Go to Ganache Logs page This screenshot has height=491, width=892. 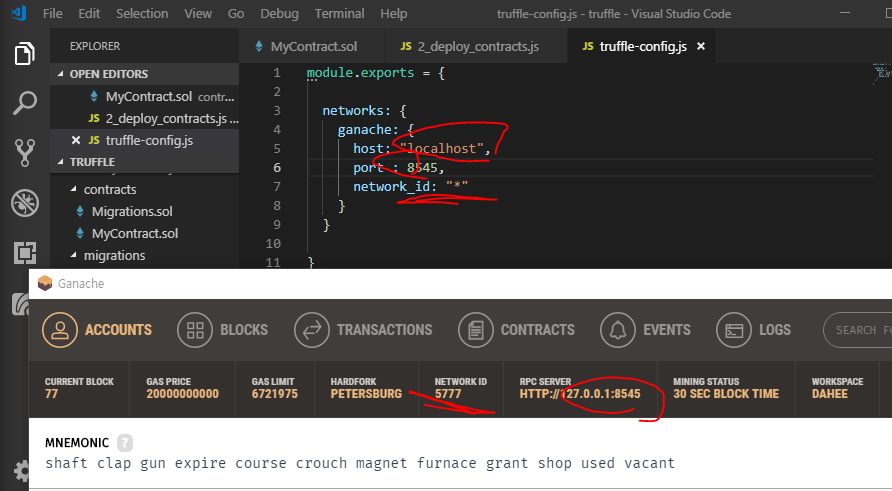[x=753, y=330]
